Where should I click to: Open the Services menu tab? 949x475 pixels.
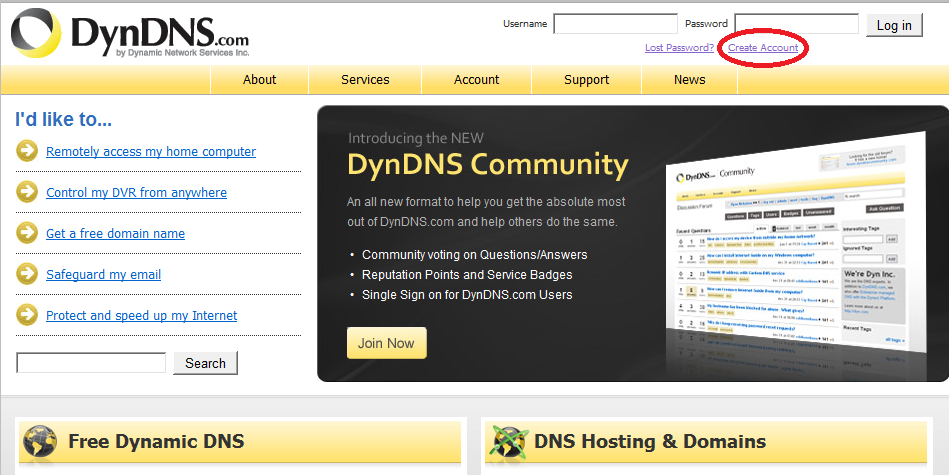[x=365, y=80]
